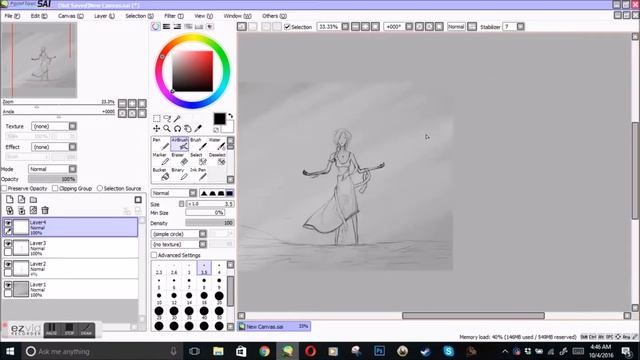Hide Layer3 using its eye icon
The width and height of the screenshot is (640, 360).
8,244
